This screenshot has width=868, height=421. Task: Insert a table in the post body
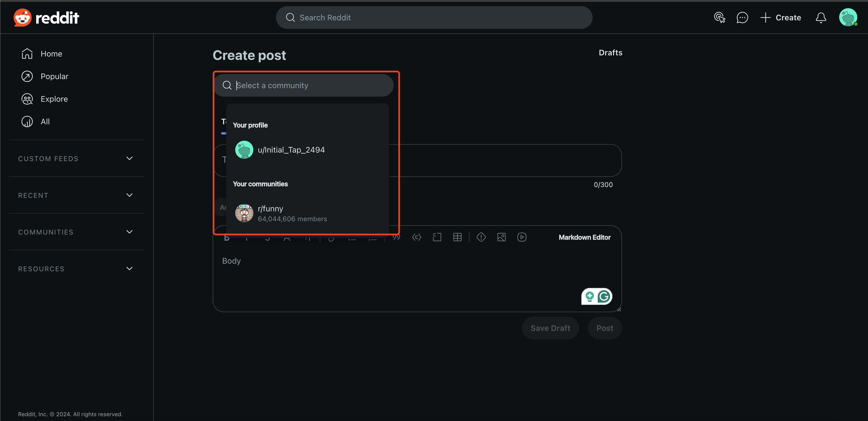click(x=457, y=237)
